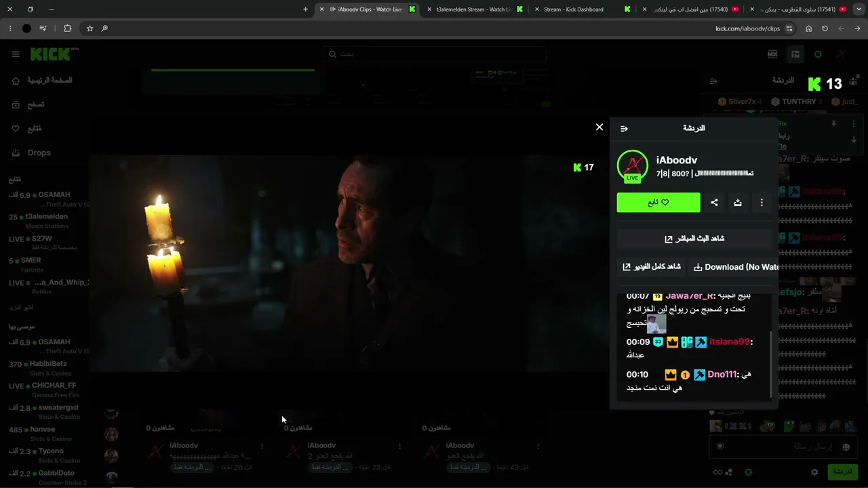Focus the Kick search box
Image resolution: width=868 pixels, height=488 pixels.
[434, 54]
